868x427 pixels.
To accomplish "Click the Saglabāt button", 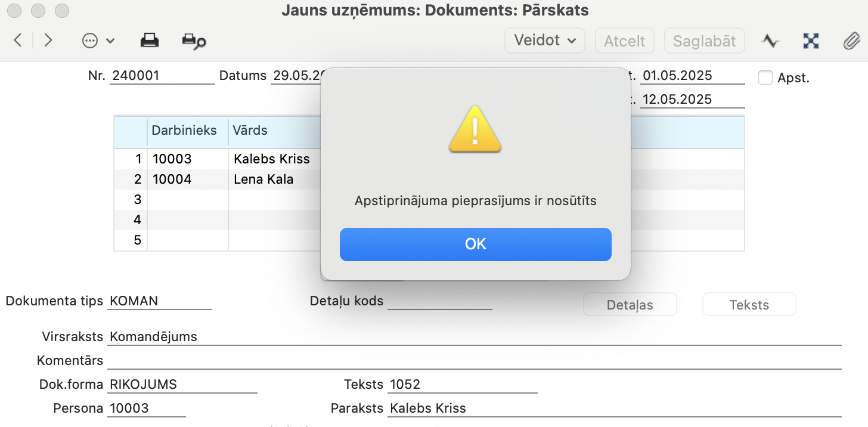I will coord(704,41).
